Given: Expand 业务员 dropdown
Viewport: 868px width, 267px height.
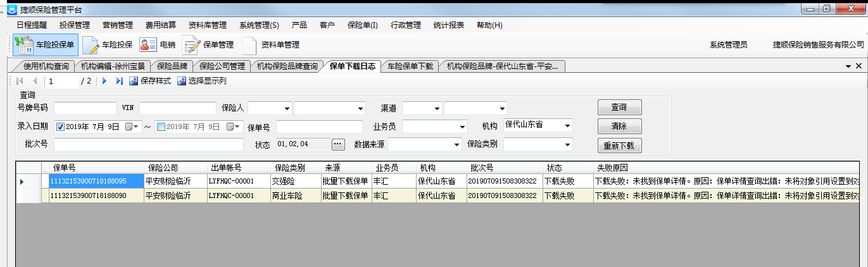Looking at the screenshot, I should click(x=462, y=127).
